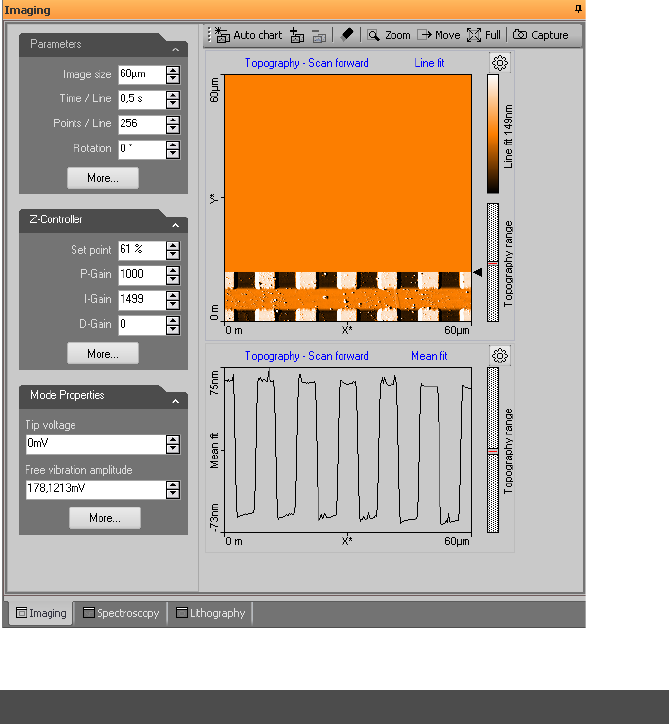Viewport: 669px width, 724px height.
Task: Click the Line fit color scale bar
Action: tap(493, 134)
